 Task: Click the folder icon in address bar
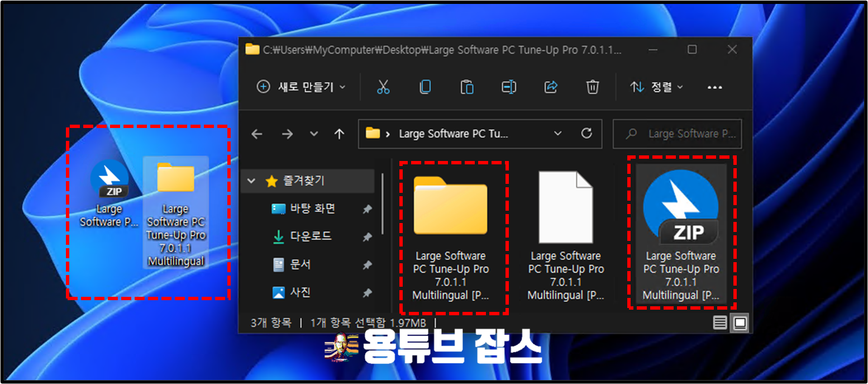click(373, 134)
